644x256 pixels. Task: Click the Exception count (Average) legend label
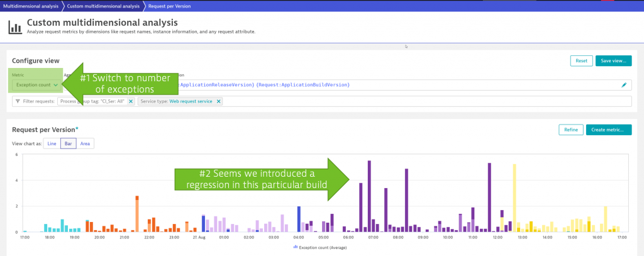click(323, 247)
